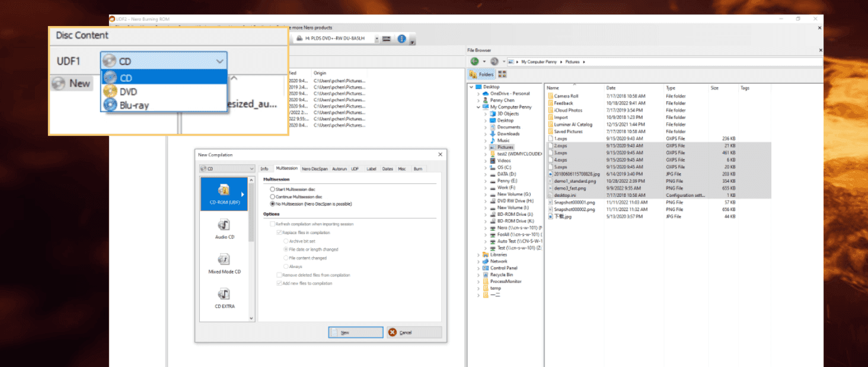Sort files by the Date column header
This screenshot has height=367, width=868.
(x=633, y=88)
